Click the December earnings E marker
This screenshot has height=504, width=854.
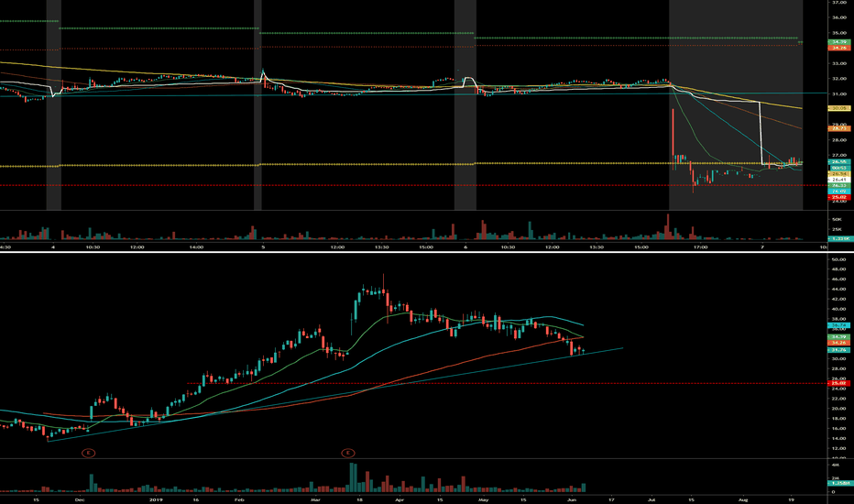coord(88,453)
